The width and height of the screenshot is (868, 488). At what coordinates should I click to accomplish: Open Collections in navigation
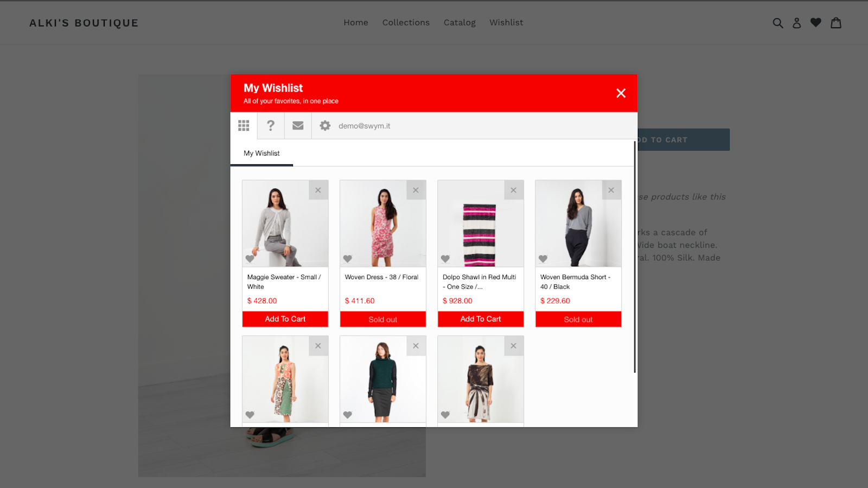[406, 23]
